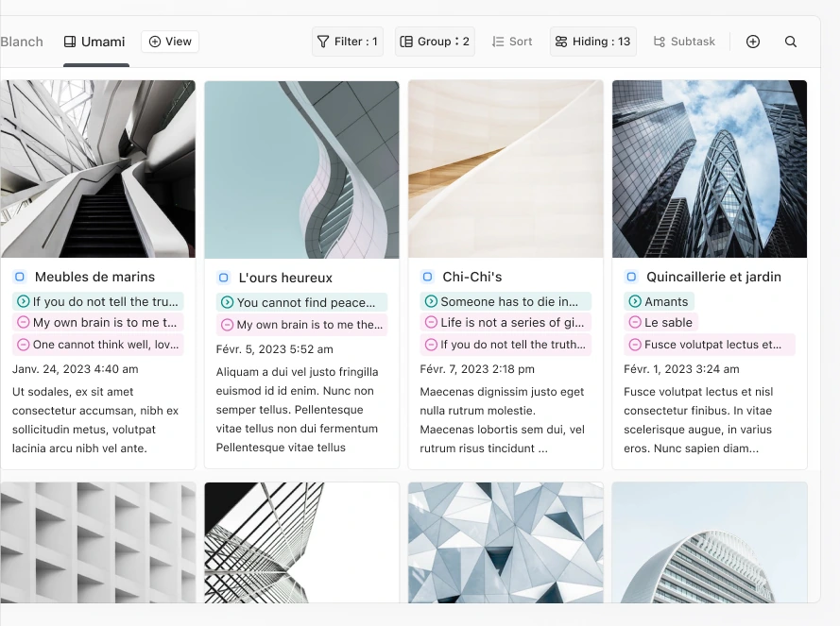Screen dimensions: 840x626
Task: Open the staircase image of Meubles de marins
Action: [x=98, y=169]
